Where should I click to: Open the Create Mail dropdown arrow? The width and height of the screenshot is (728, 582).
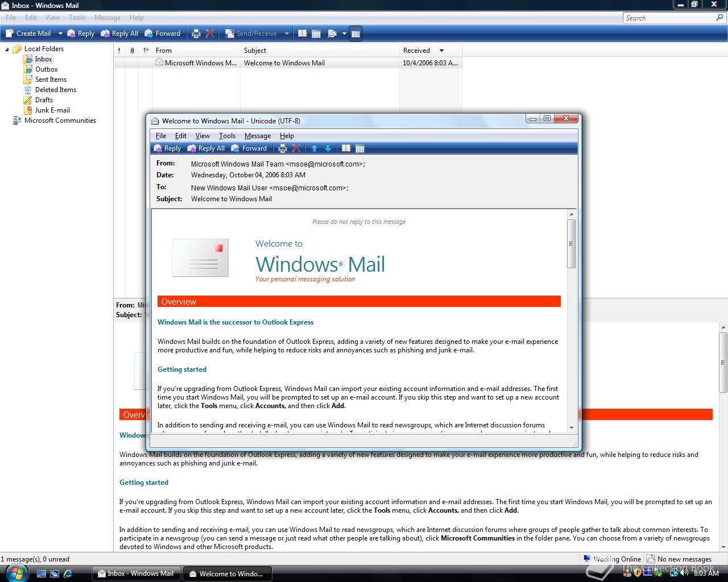[60, 34]
